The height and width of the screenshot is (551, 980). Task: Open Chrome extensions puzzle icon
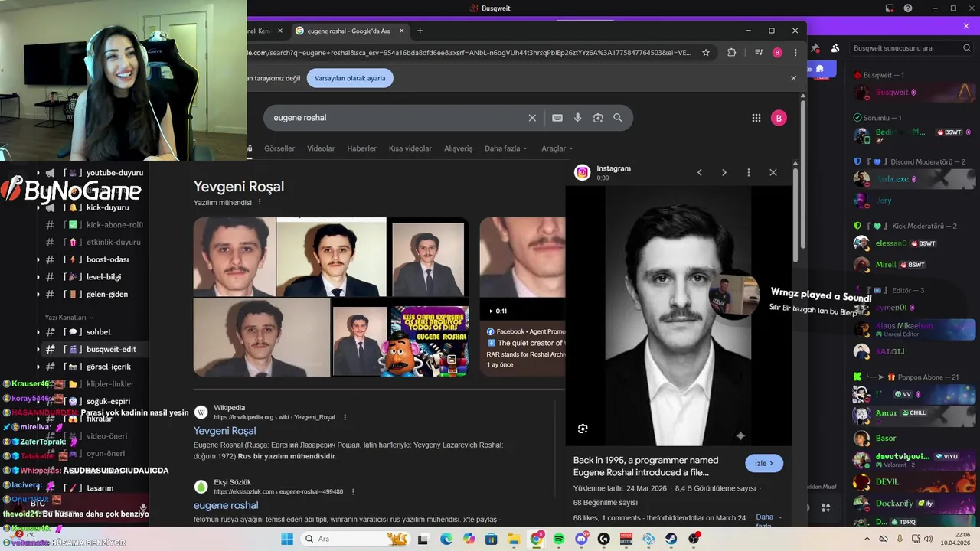click(731, 53)
